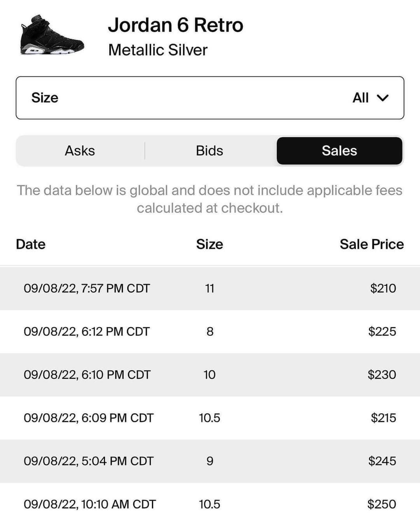The height and width of the screenshot is (525, 420).
Task: Select the Sales tab
Action: coord(339,151)
